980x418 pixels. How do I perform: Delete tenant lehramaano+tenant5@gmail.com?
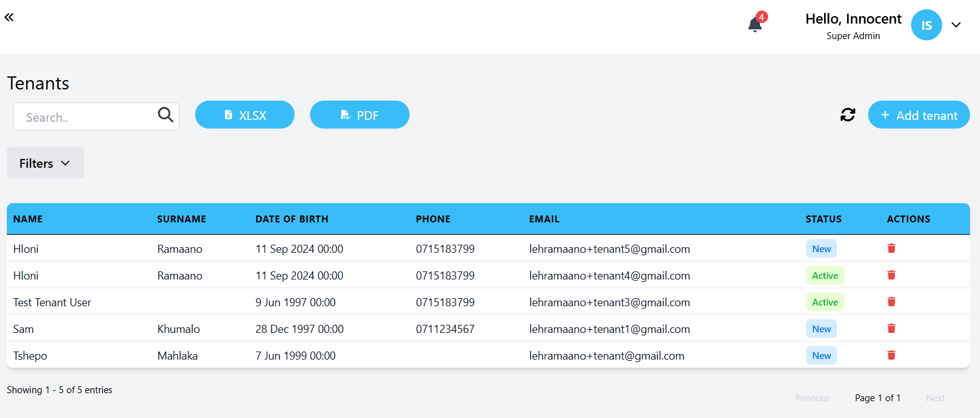tap(891, 248)
